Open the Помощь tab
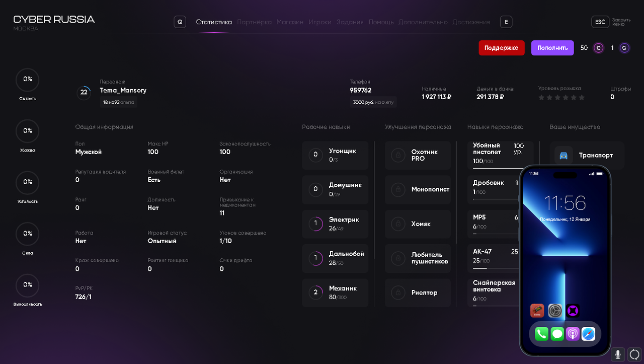Viewport: 644px width, 364px height. [x=381, y=22]
